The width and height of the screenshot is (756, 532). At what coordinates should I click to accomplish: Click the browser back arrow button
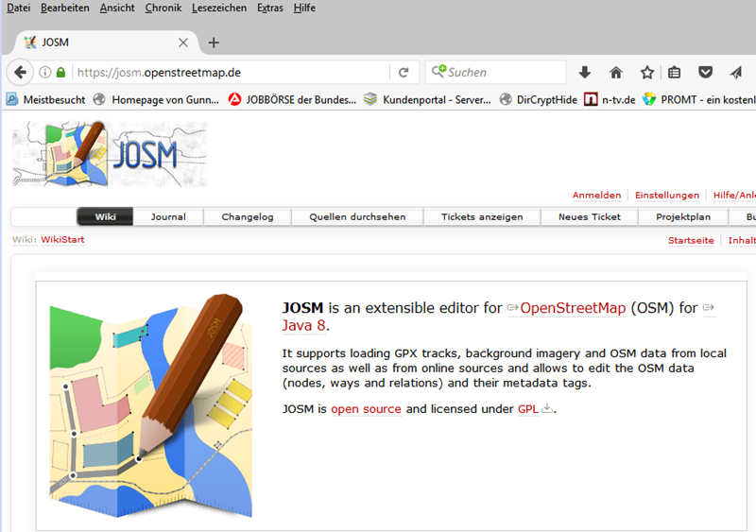pos(20,73)
